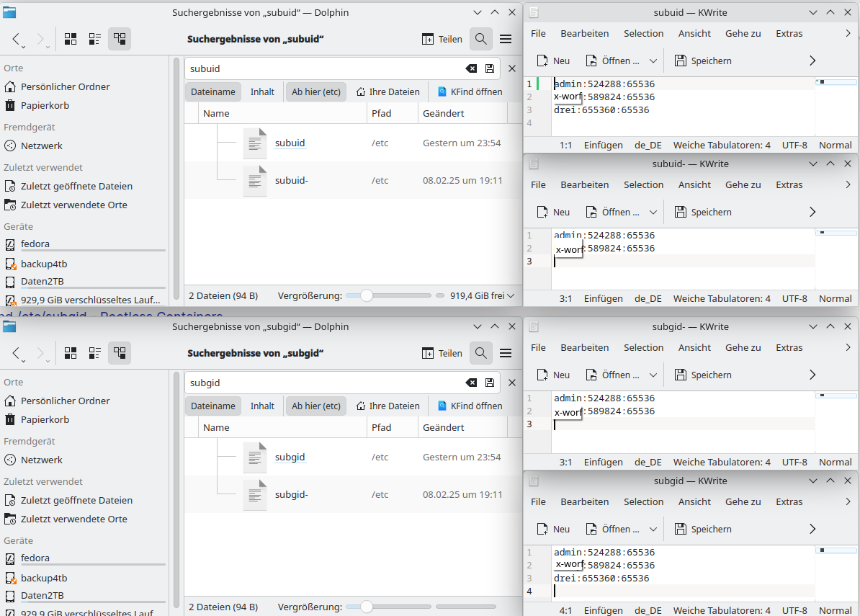
Task: Toggle Dateiname filter in subuid search
Action: (212, 91)
